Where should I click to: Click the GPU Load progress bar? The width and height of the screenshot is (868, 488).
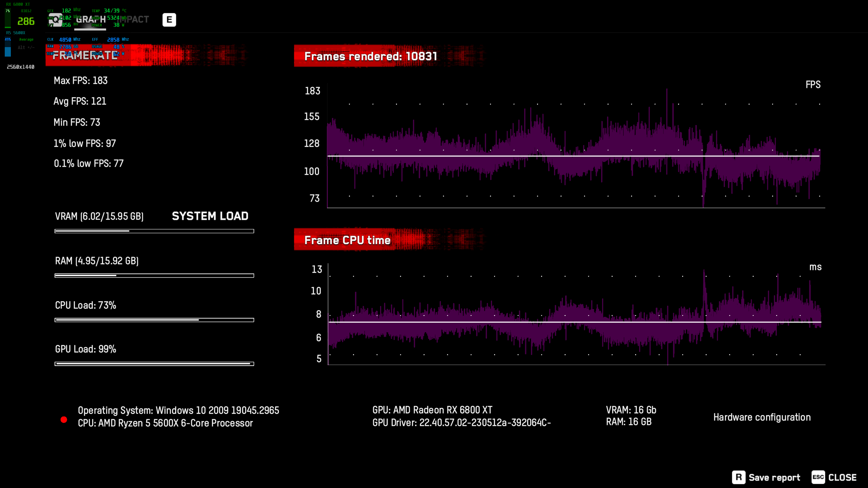tap(154, 364)
